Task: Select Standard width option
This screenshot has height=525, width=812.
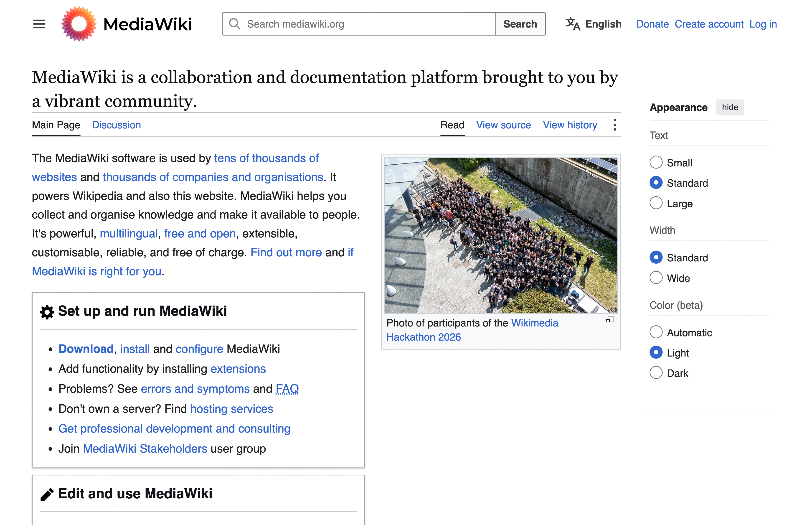Action: pos(656,257)
